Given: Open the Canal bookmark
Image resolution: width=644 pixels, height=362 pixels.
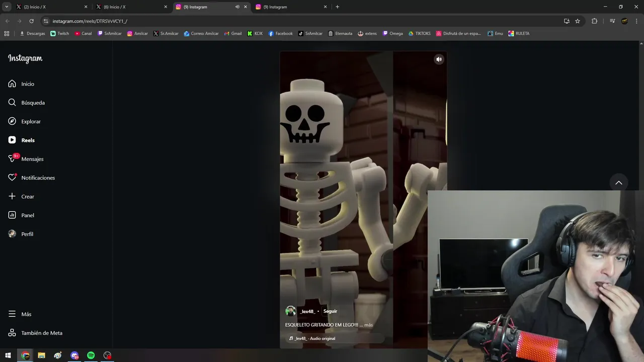Looking at the screenshot, I should coord(84,34).
